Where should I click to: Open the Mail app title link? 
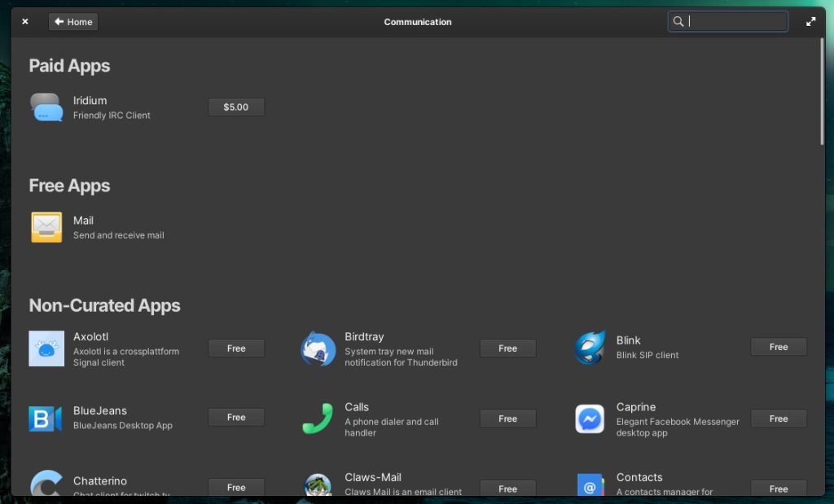83,221
